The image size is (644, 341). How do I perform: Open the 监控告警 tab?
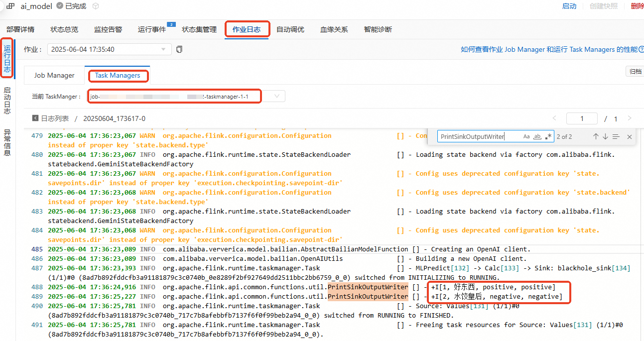point(108,29)
